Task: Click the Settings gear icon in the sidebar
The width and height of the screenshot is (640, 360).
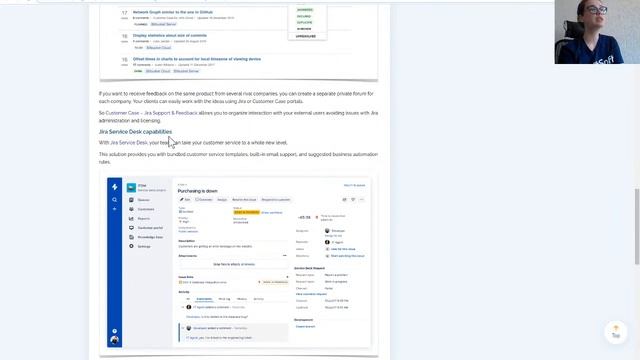Action: (x=131, y=247)
